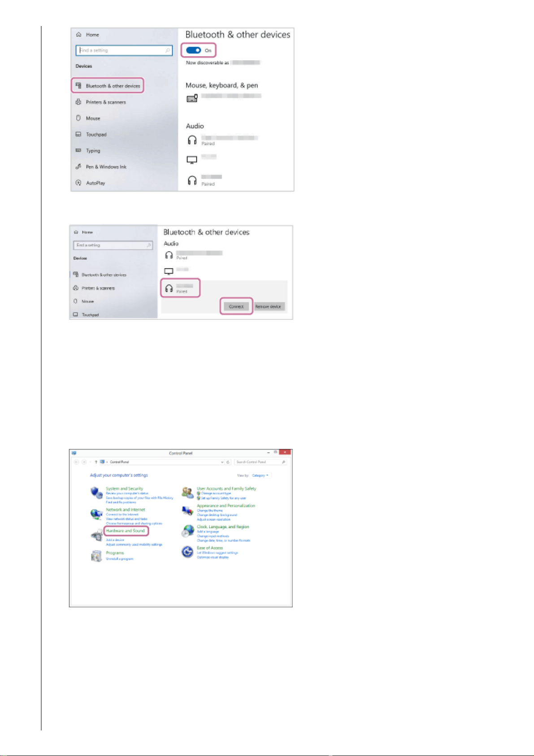Click the Remove device button
This screenshot has width=534, height=756.
(x=268, y=306)
